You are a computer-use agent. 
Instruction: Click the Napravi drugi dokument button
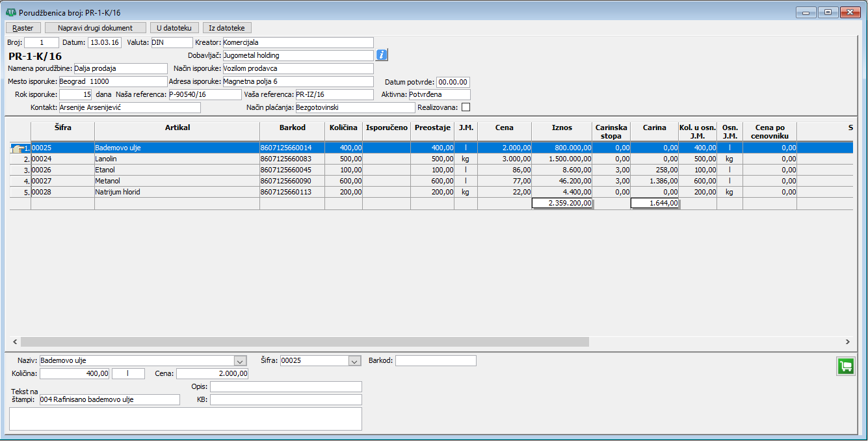point(95,28)
